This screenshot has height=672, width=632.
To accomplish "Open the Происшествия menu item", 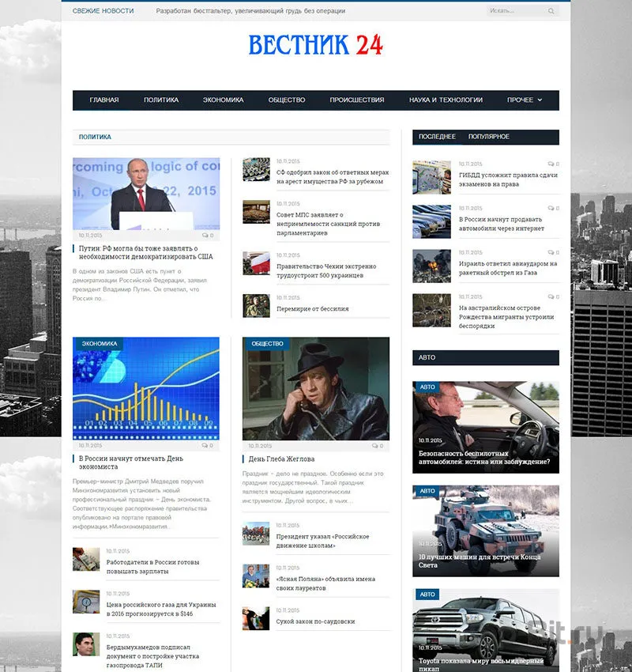I will [x=356, y=100].
